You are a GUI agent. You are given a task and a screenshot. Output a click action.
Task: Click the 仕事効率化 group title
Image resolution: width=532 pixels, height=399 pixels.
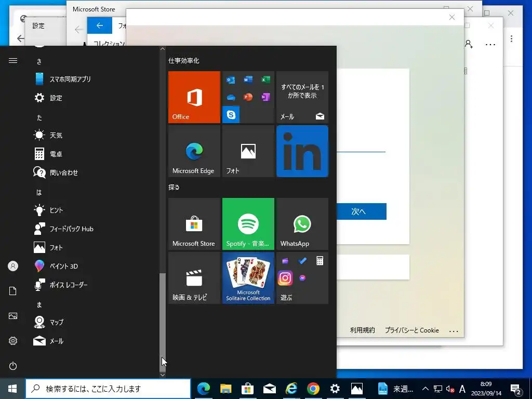[x=183, y=61]
